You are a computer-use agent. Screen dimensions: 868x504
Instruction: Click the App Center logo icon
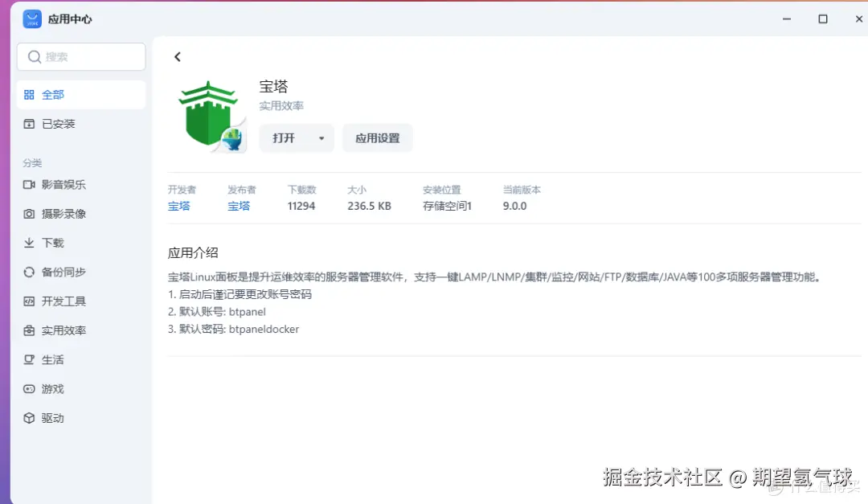(32, 18)
